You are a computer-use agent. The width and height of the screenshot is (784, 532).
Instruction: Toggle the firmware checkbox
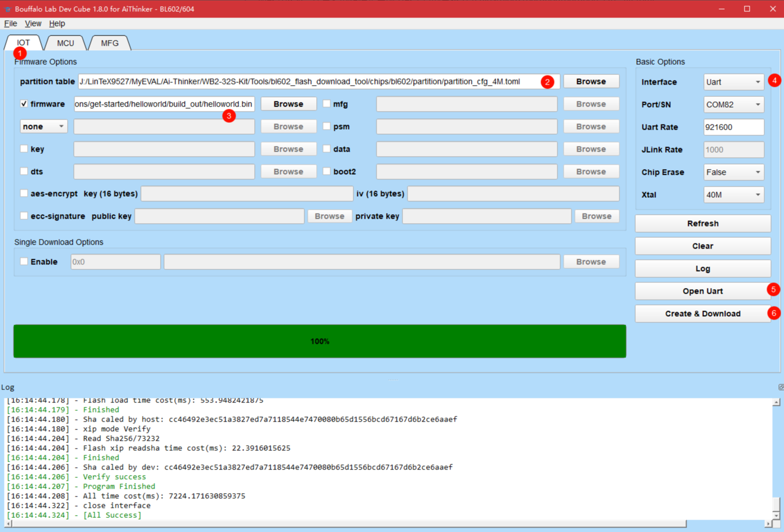(24, 104)
